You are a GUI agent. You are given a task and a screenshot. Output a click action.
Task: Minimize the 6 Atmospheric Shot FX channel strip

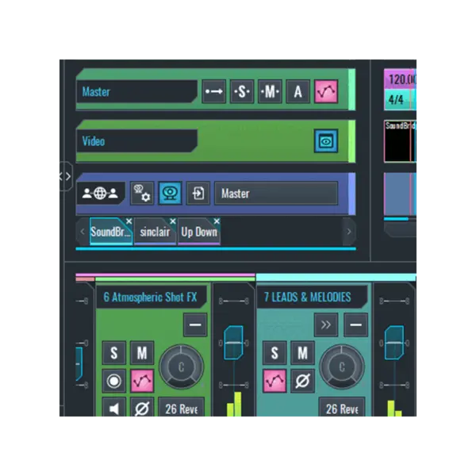coord(195,324)
